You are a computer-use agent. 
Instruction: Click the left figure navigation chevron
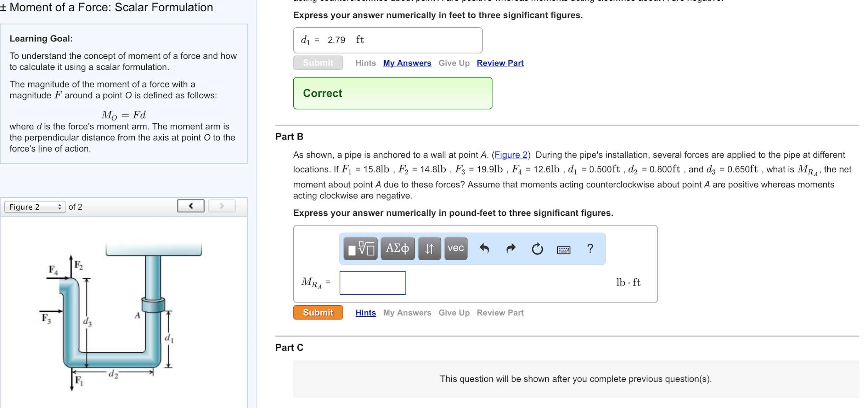coord(190,205)
